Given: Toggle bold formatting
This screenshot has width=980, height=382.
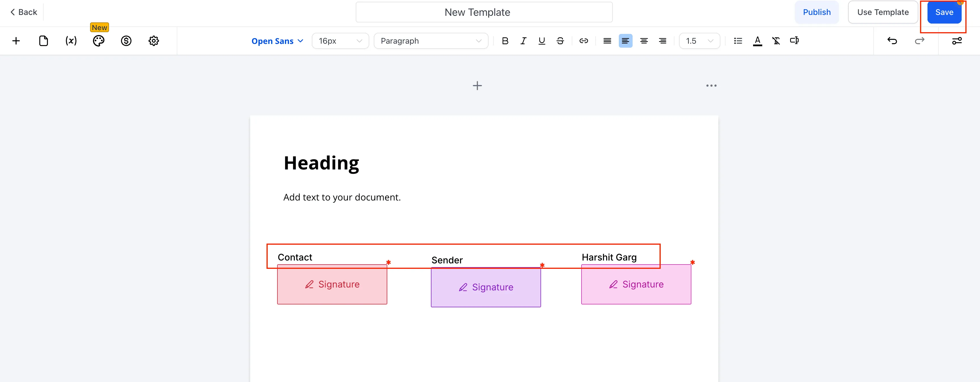Looking at the screenshot, I should tap(505, 41).
